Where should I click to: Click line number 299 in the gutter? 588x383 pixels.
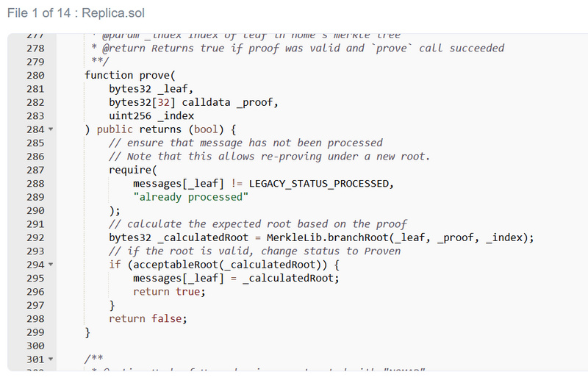click(x=35, y=332)
